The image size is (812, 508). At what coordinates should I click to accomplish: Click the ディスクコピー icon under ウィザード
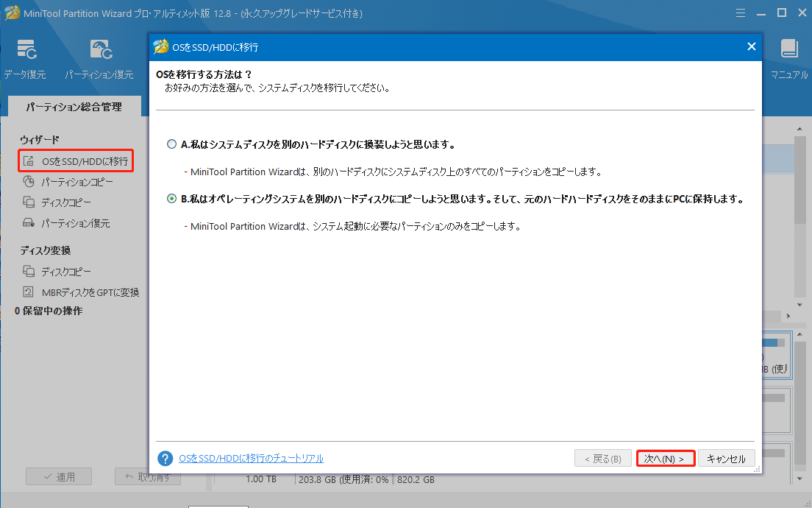point(29,202)
